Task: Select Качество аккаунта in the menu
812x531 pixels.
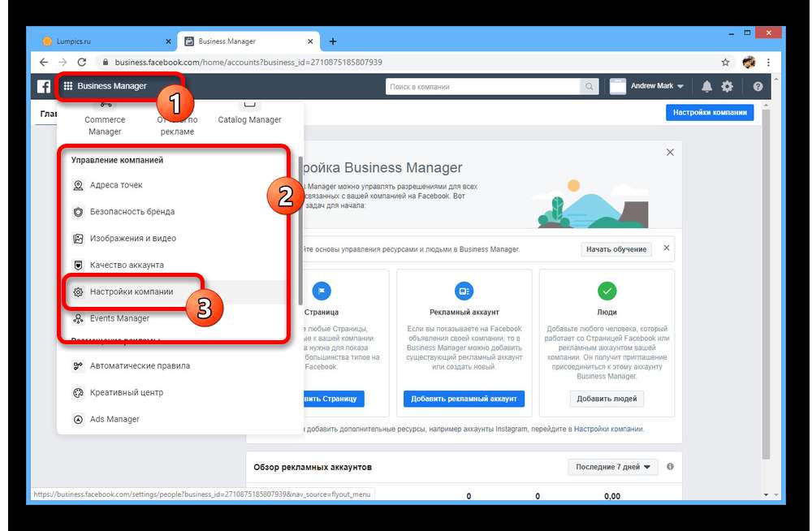Action: (x=127, y=265)
